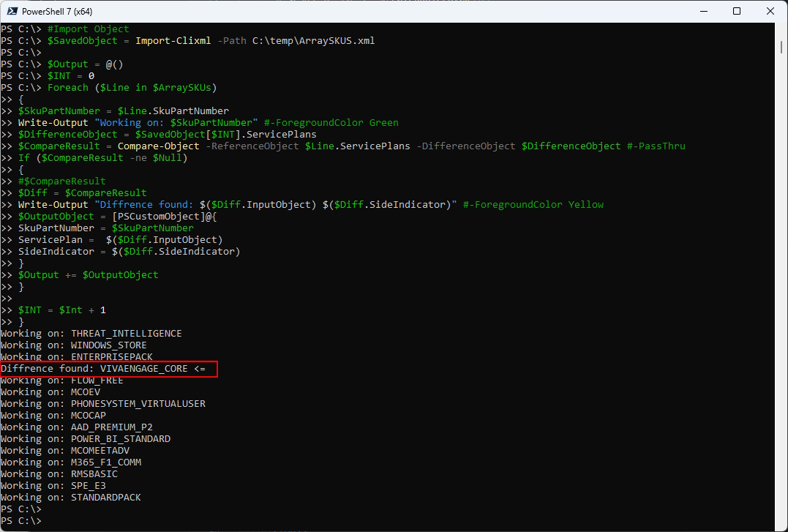This screenshot has width=788, height=532.
Task: Click 'Import-Clixml' command text
Action: point(173,41)
